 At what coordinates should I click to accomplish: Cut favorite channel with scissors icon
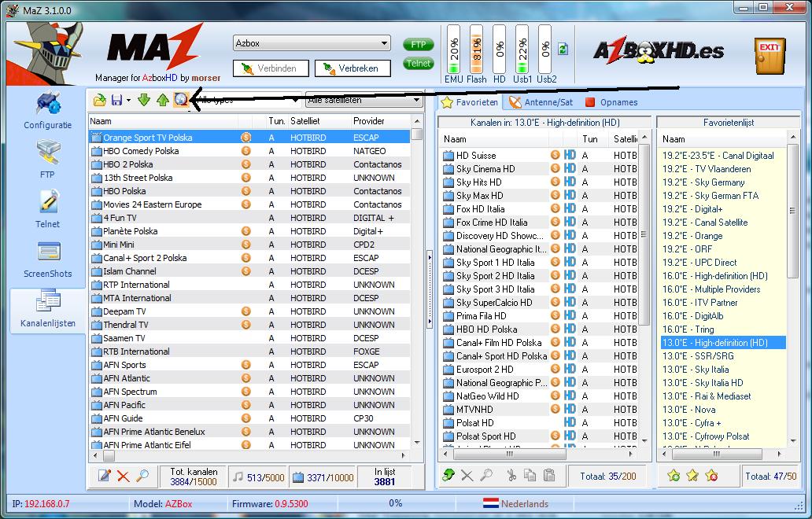(511, 475)
